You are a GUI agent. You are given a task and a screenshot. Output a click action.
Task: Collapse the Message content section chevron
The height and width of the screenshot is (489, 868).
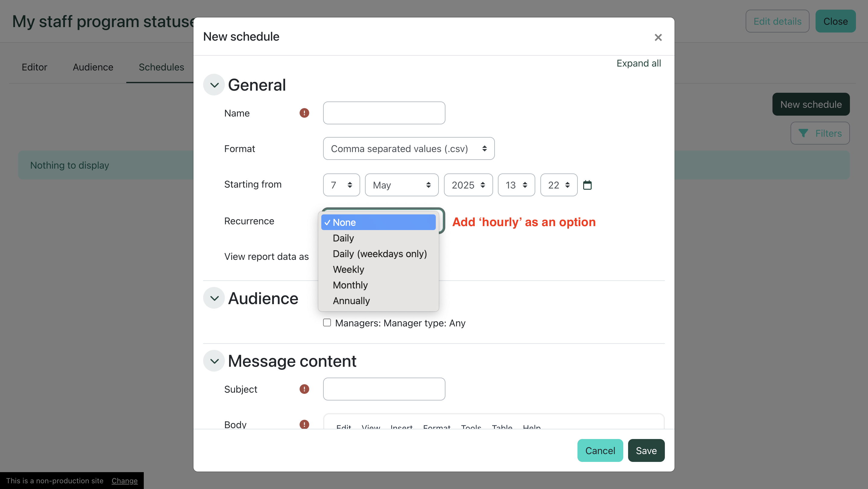click(214, 361)
